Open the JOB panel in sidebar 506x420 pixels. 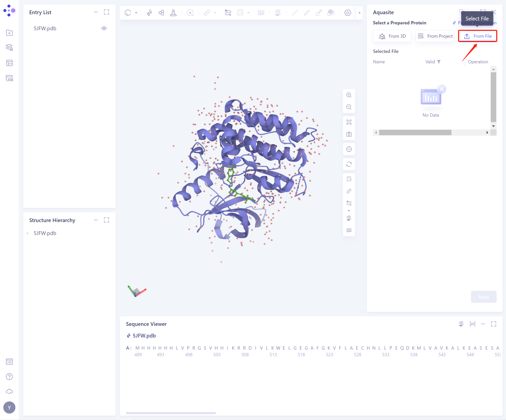[9, 78]
